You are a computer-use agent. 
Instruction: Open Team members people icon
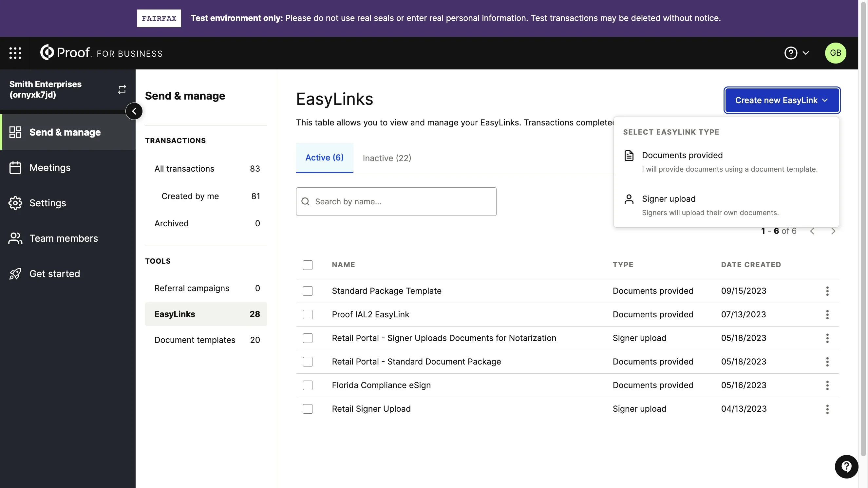click(15, 238)
